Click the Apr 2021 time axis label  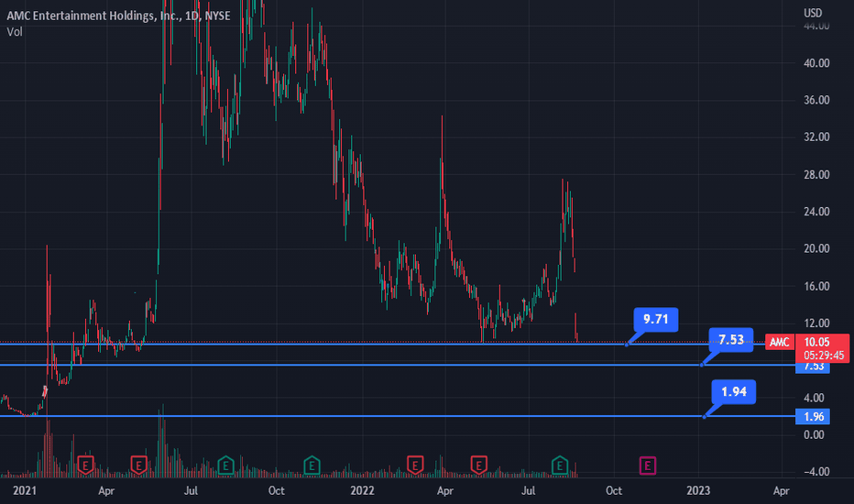(106, 491)
